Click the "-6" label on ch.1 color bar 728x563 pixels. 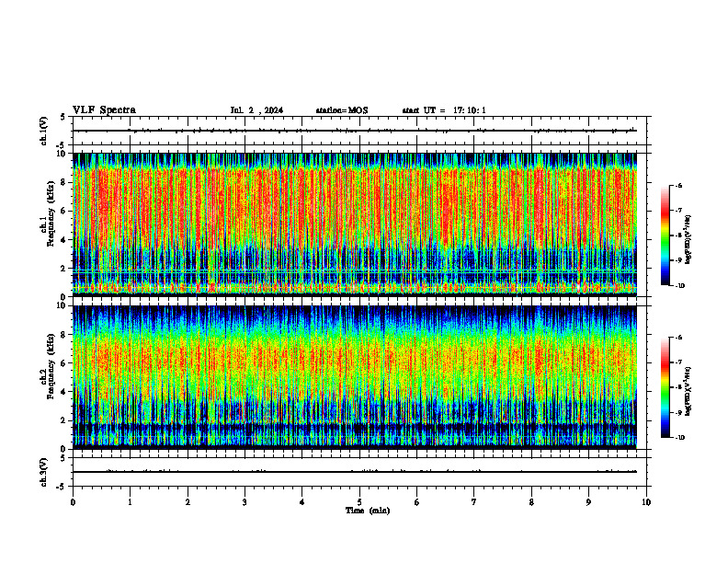pos(679,186)
